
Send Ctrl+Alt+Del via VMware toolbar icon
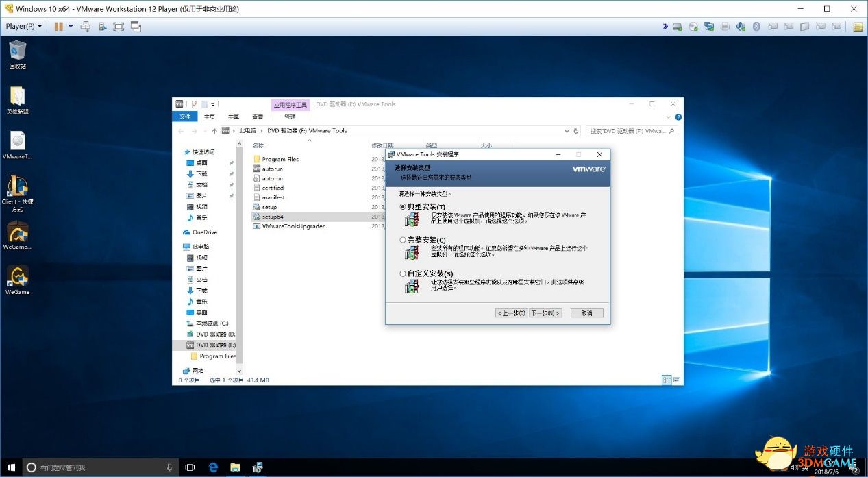[x=86, y=27]
